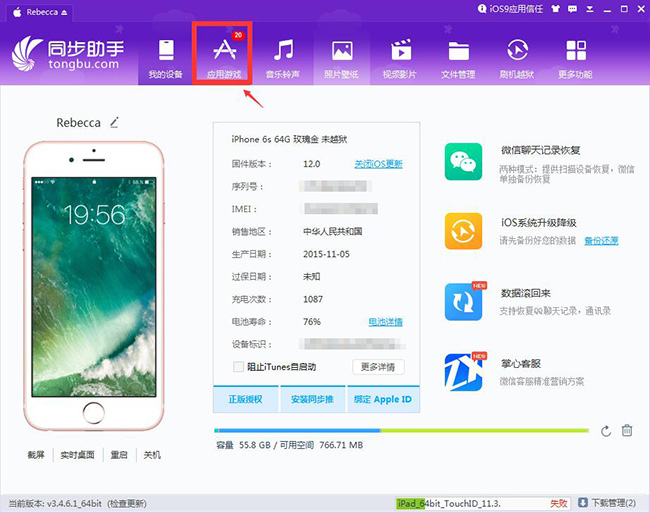The width and height of the screenshot is (650, 513).
Task: Click the 正版授权 button
Action: [x=246, y=399]
